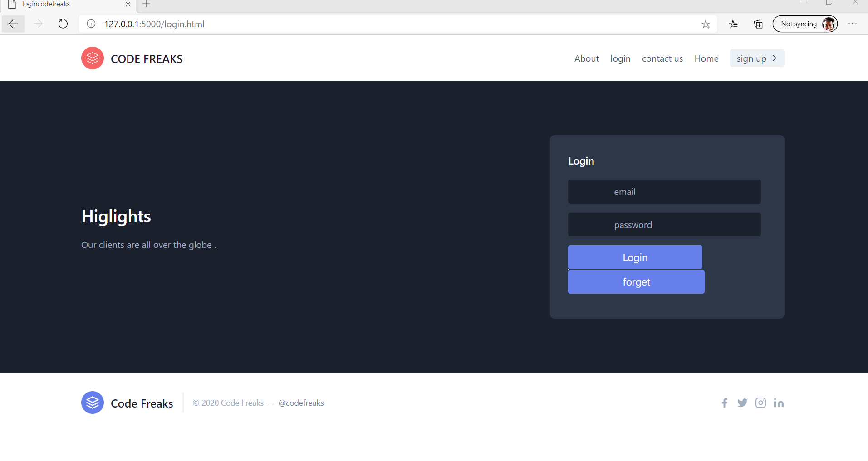Screen dimensions: 868x461
Task: Click the favorites star in the address bar
Action: coord(706,24)
